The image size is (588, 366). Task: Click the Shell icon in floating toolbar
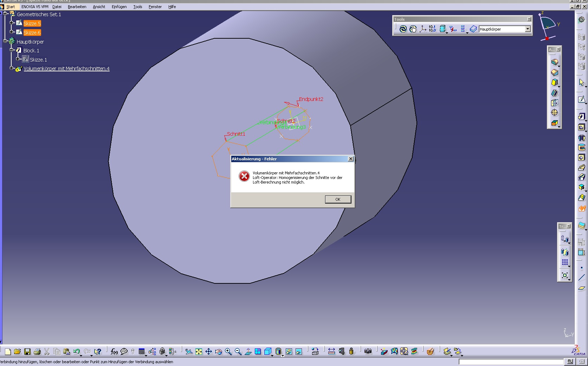[555, 93]
